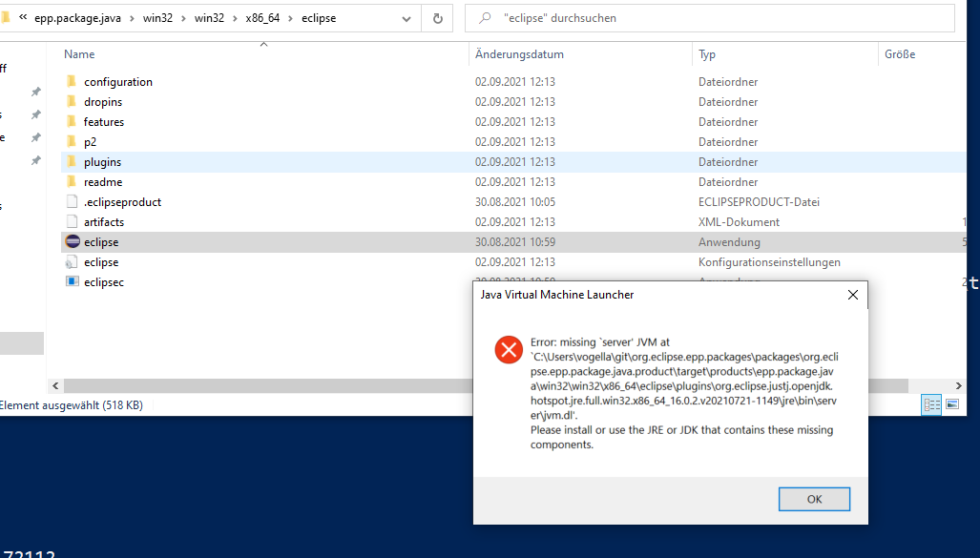Click the eclipse configuration settings file icon
Screen dimensions: 980x558
pyautogui.click(x=72, y=261)
